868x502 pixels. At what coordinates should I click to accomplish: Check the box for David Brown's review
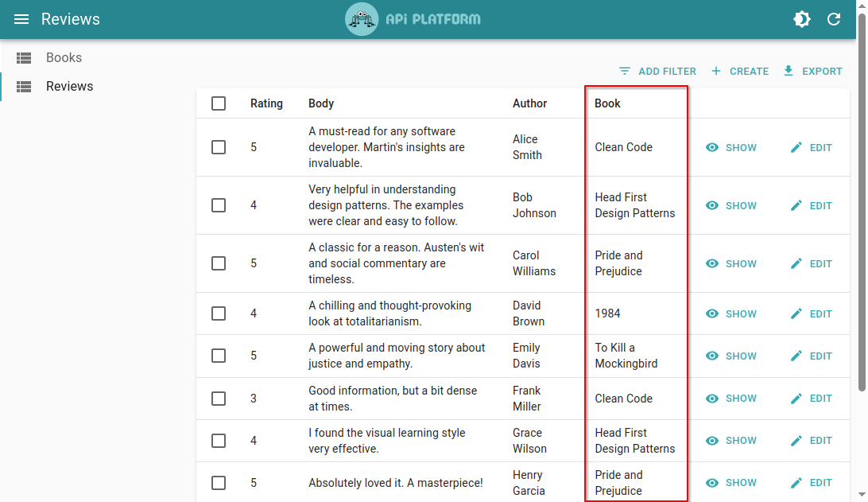219,313
